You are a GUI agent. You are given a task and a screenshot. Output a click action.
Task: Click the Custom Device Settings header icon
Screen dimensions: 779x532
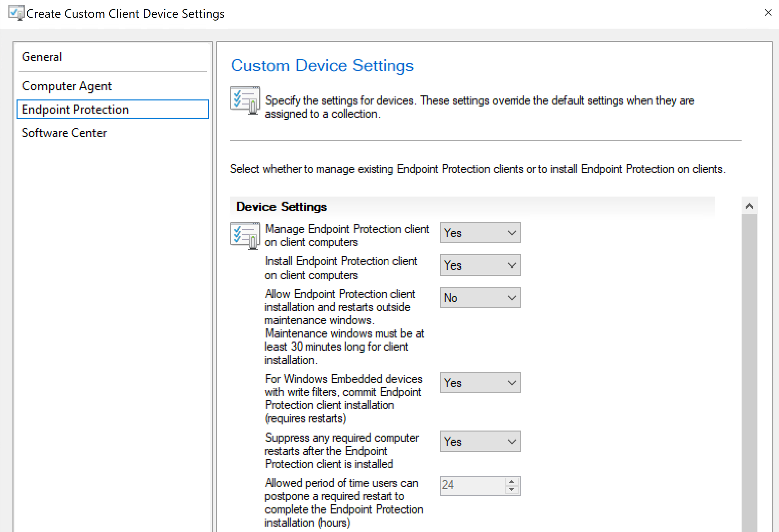[245, 100]
